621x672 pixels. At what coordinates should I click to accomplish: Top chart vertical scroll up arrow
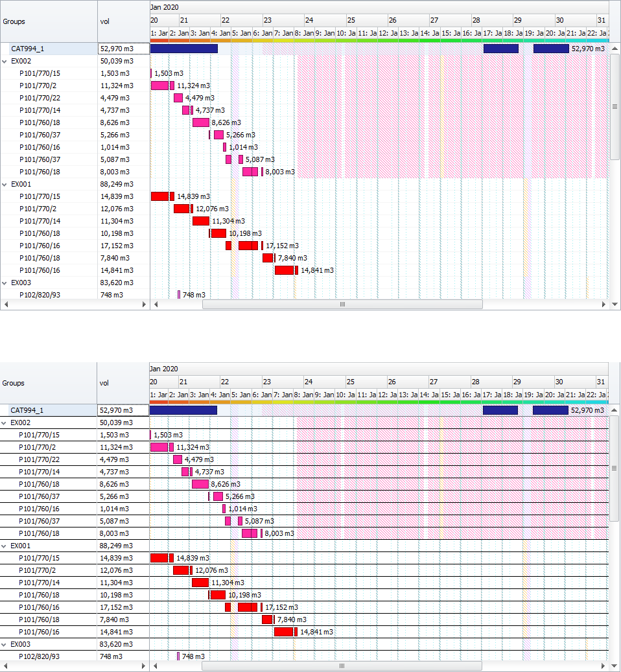[x=615, y=49]
